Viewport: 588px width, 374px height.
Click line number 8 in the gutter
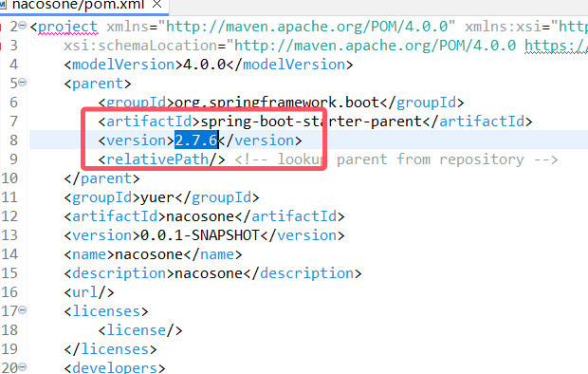point(13,140)
